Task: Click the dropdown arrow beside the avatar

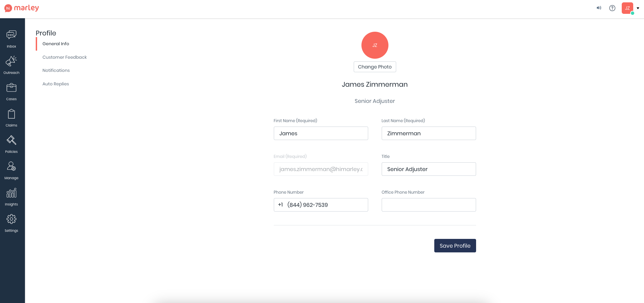Action: [638, 8]
